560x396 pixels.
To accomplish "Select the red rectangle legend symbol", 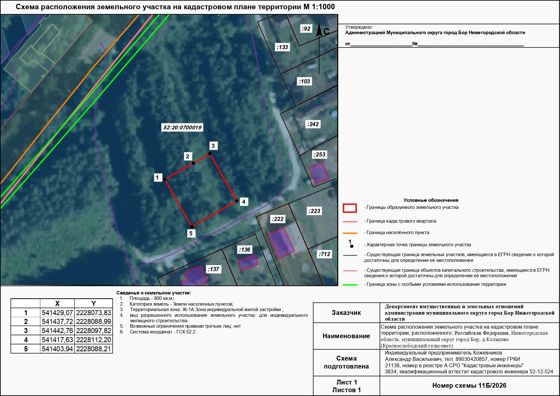I will point(350,208).
